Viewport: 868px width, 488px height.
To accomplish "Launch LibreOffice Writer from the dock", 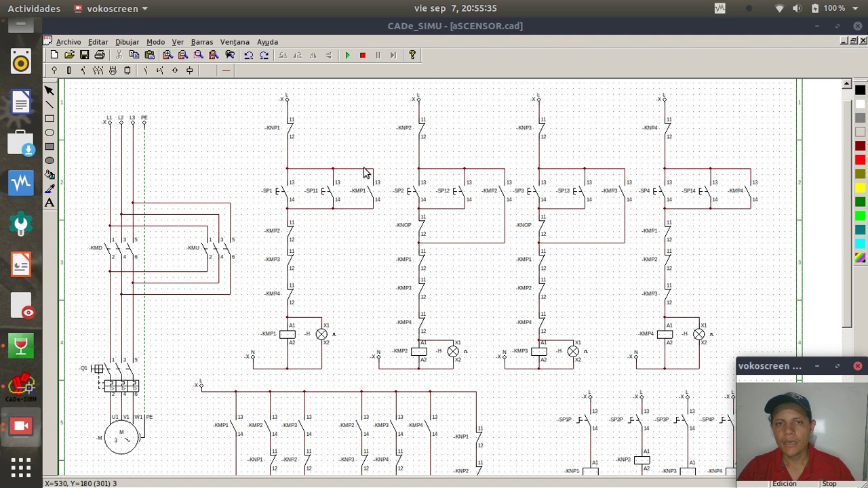I will 20,103.
